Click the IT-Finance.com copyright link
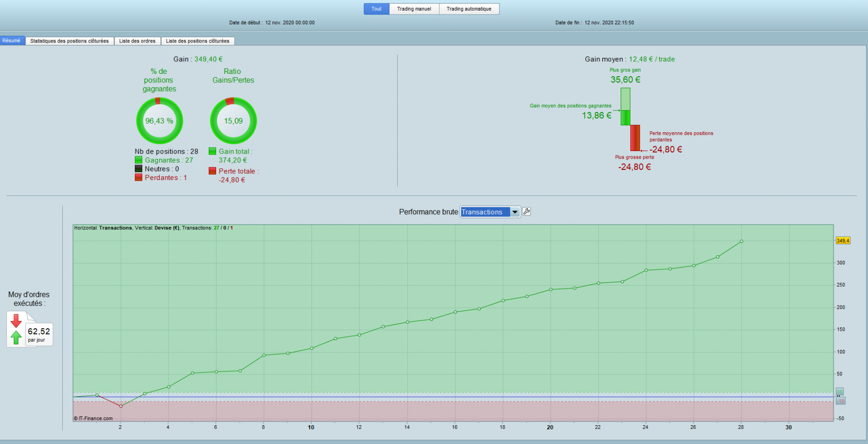868x444 pixels. click(93, 418)
